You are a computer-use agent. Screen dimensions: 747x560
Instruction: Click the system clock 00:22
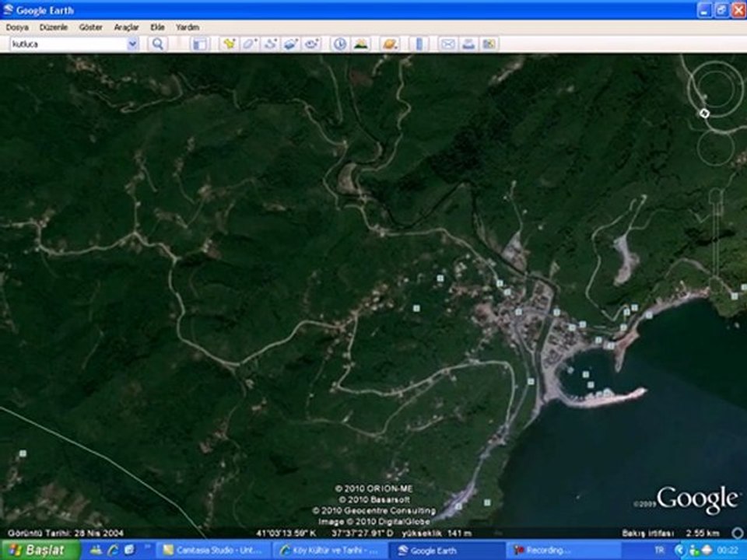pos(730,550)
